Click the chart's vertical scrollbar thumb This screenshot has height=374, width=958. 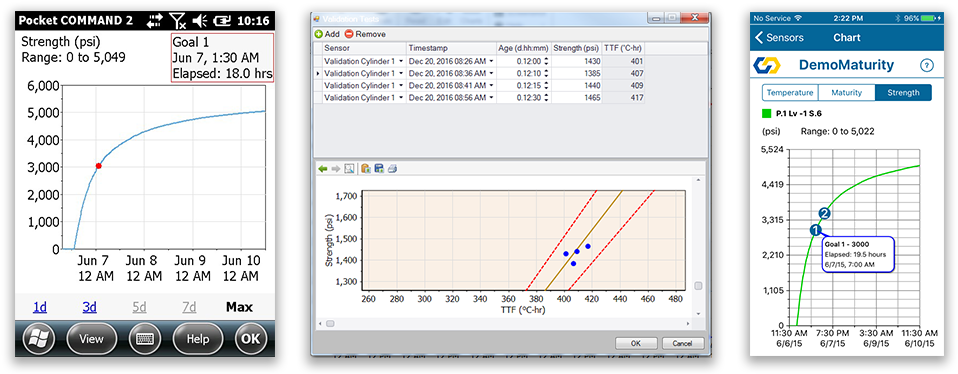(x=699, y=286)
